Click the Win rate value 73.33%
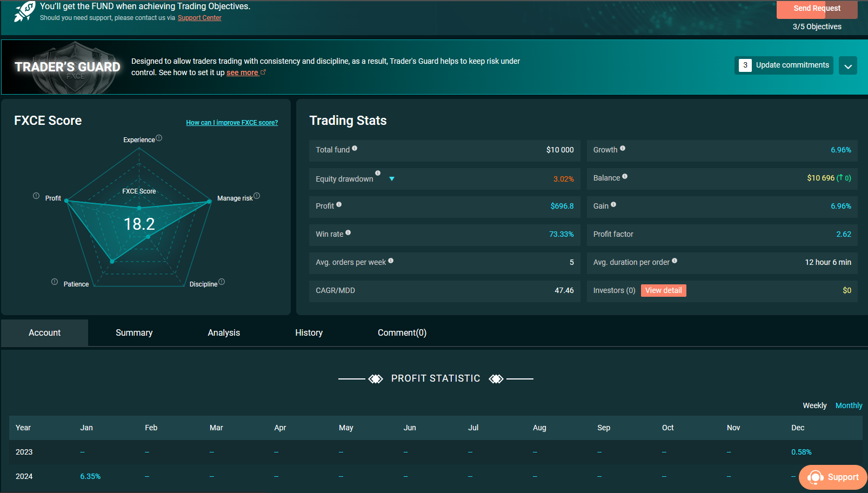The image size is (868, 493). (562, 234)
